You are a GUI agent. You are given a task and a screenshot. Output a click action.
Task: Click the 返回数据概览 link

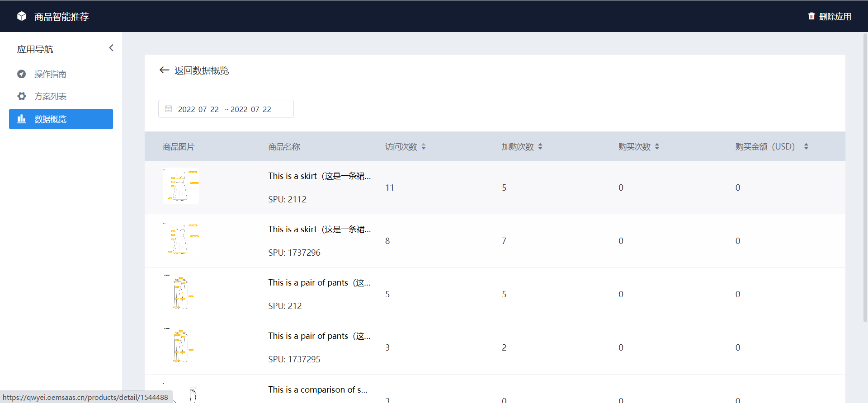coord(202,70)
